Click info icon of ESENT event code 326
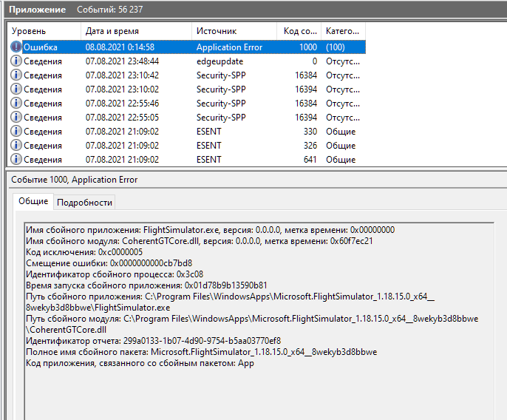Viewport: 507px width, 420px height. [16, 145]
